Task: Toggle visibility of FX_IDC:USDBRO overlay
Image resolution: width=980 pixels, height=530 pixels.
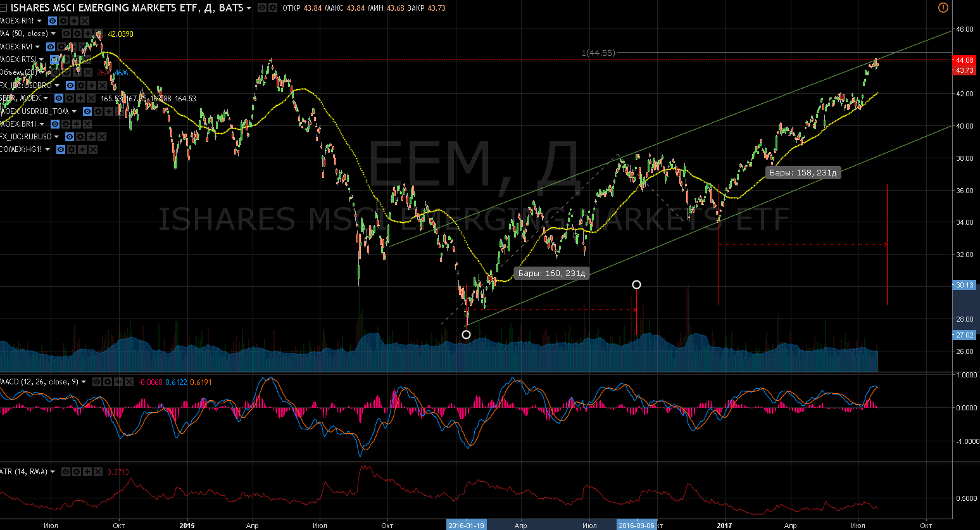Action: (x=70, y=85)
